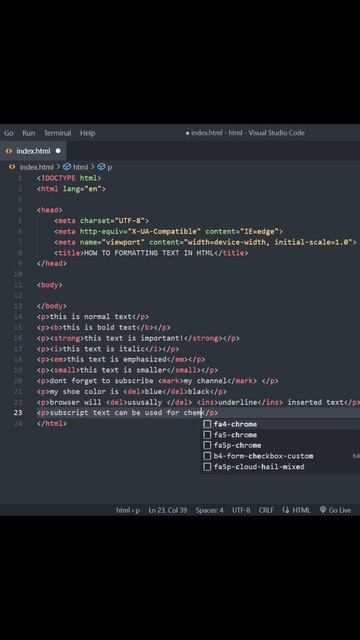Select the fa5-chrome suggestion
Screen dimensions: 360x640
(x=280, y=435)
